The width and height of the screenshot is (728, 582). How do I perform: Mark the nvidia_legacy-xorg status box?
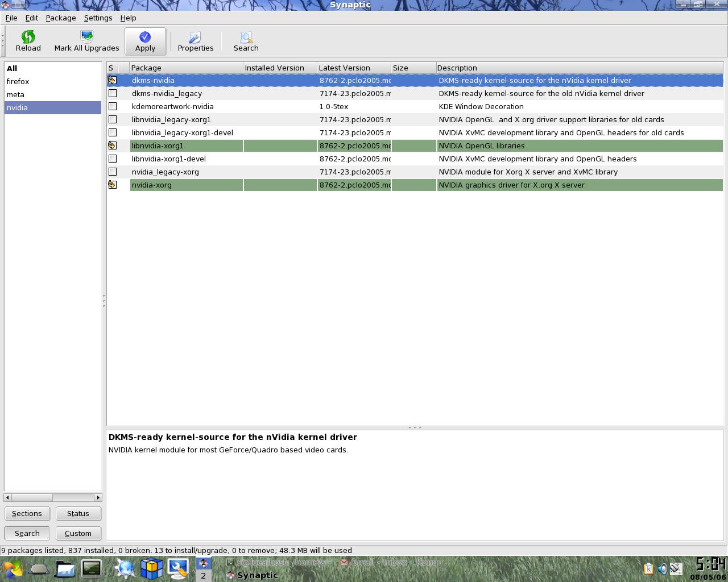click(113, 172)
